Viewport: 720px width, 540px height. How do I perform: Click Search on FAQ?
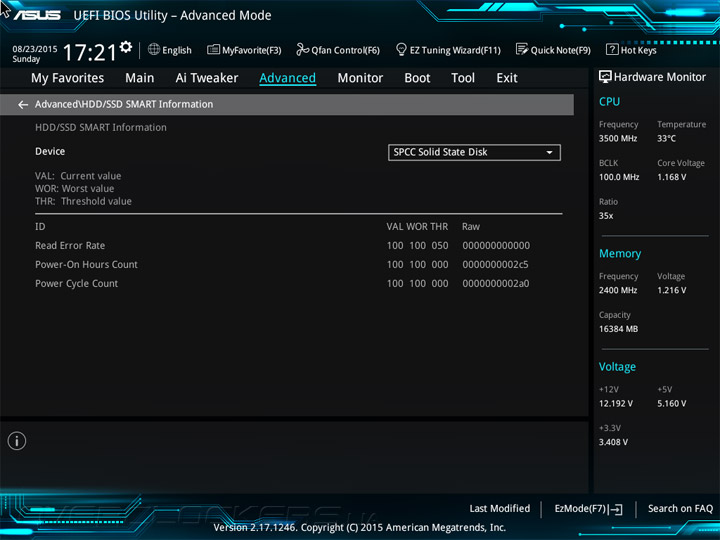(680, 508)
